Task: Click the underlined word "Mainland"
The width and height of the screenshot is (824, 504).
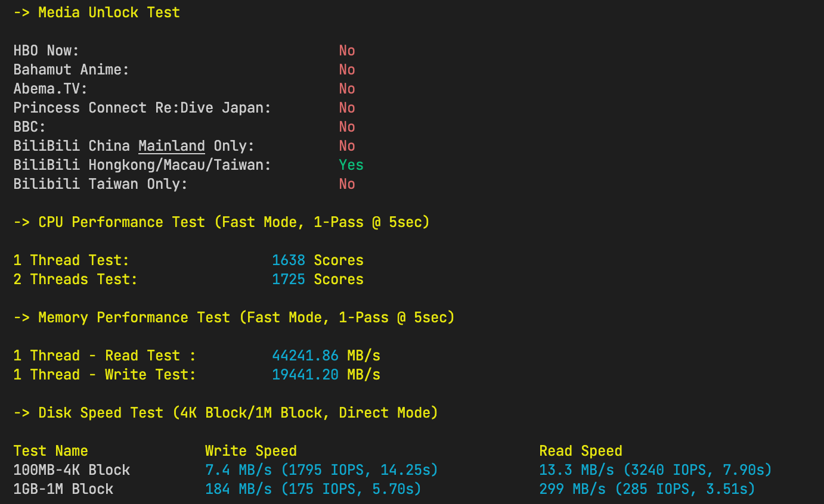Action: click(172, 146)
